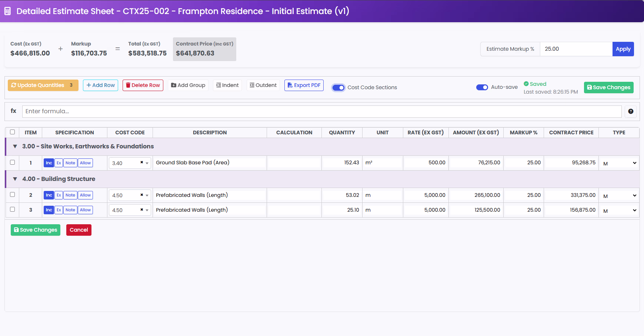
Task: Click QUANTITY column header
Action: tap(342, 132)
